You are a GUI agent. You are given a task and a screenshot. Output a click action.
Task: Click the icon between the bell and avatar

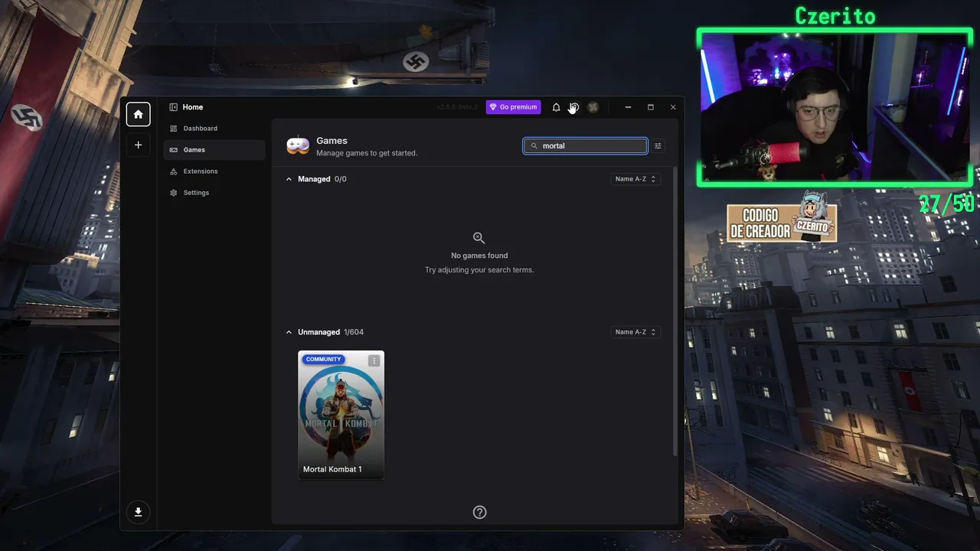[x=574, y=107]
